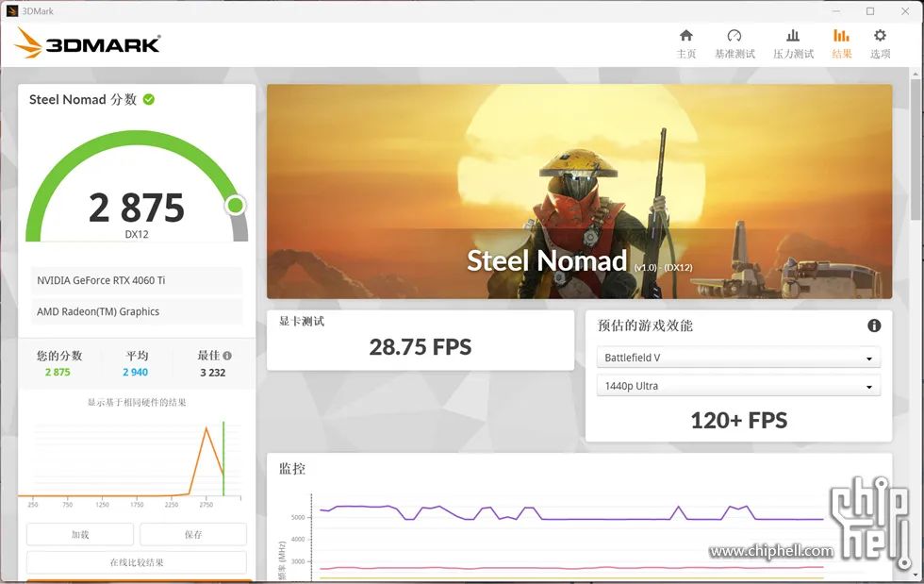This screenshot has width=924, height=584.
Task: Click the info icon next to 最佳
Action: point(227,356)
